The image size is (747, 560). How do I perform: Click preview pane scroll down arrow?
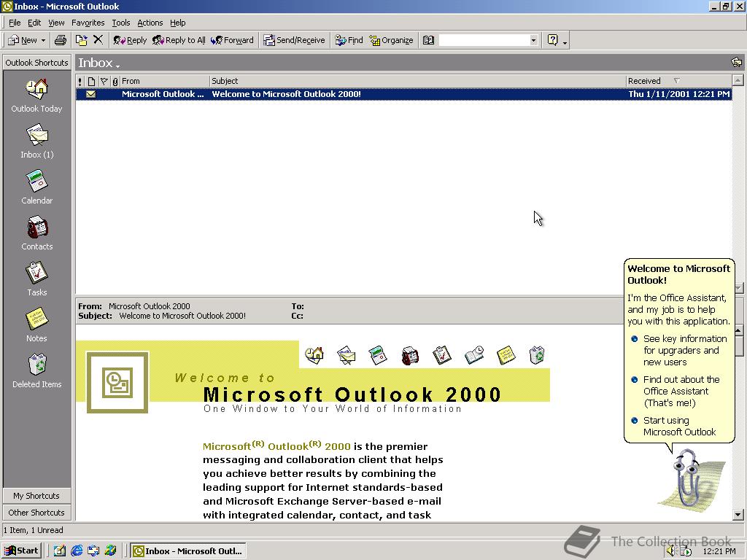(738, 514)
